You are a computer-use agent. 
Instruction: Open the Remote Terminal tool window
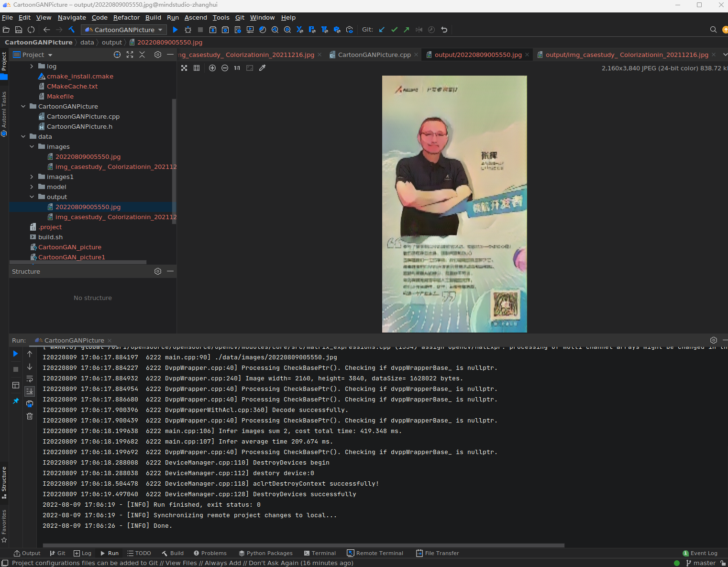point(375,553)
